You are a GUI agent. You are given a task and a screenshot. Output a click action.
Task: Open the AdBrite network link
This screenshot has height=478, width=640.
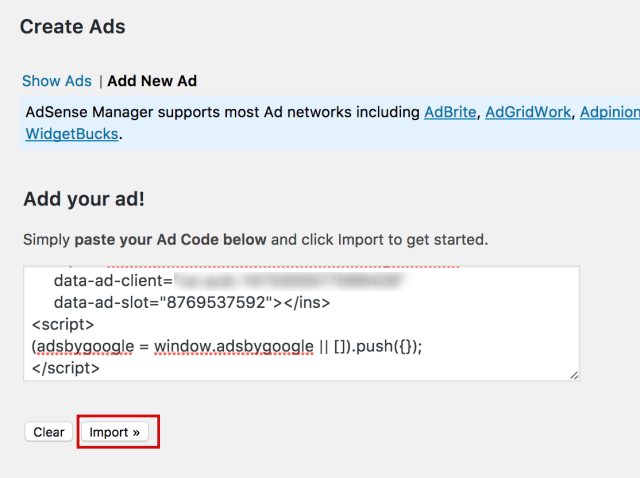pos(450,112)
